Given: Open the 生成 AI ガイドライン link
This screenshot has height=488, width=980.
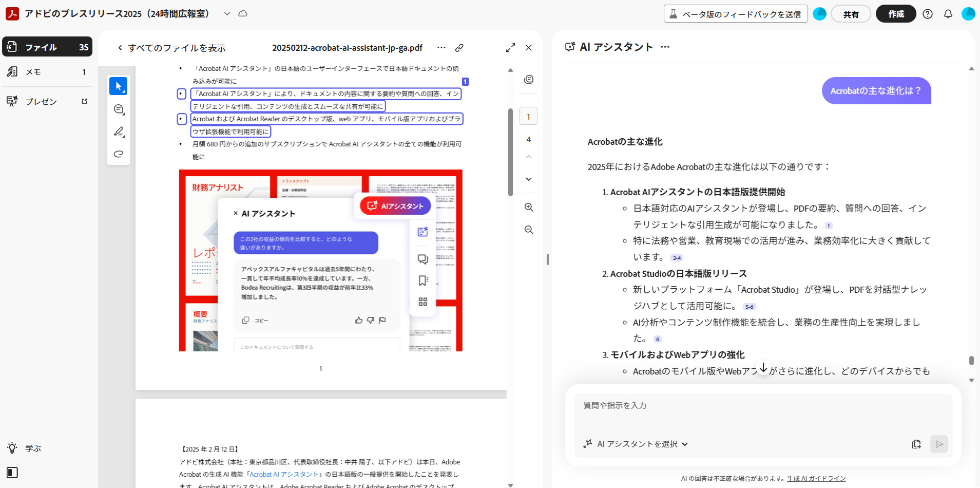Looking at the screenshot, I should coord(816,478).
